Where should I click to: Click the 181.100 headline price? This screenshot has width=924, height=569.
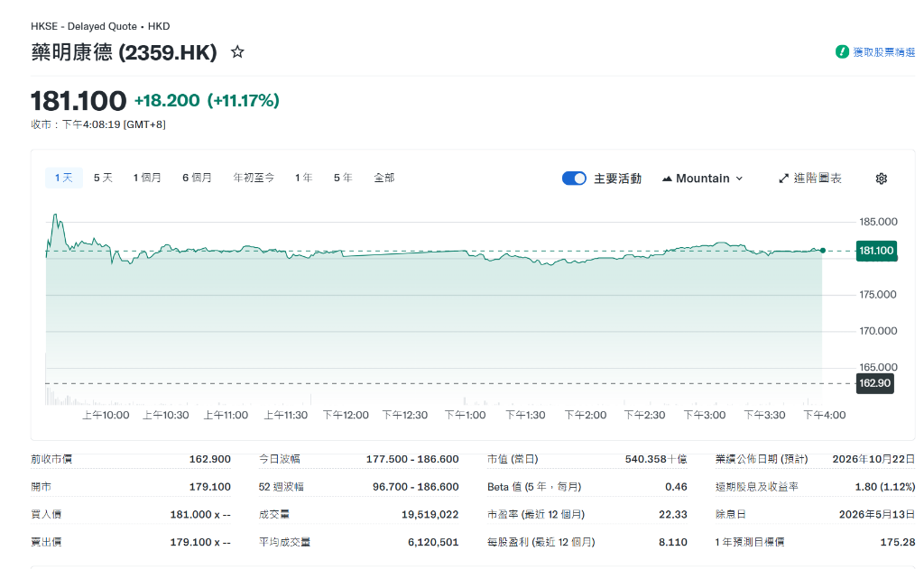(x=79, y=101)
